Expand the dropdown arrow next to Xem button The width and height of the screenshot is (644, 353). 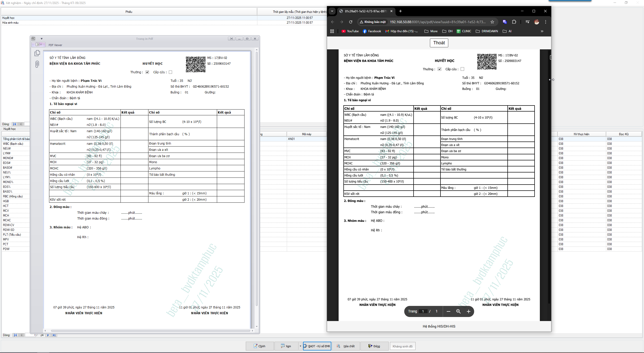[x=300, y=346]
